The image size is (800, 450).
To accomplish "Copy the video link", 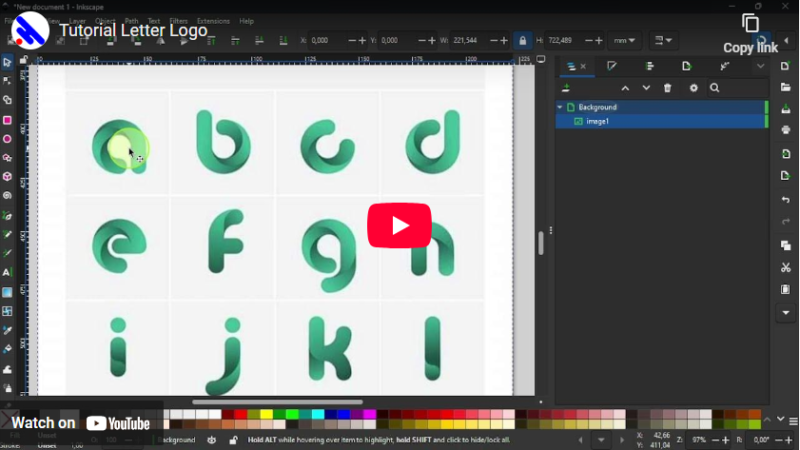I will point(750,34).
